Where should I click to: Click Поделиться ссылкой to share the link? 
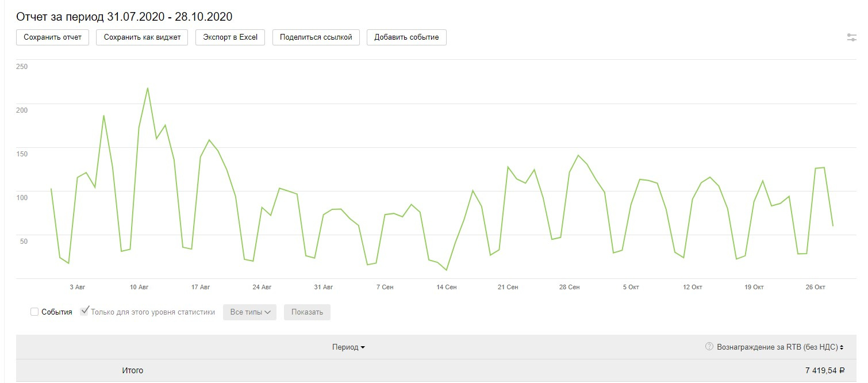point(316,37)
